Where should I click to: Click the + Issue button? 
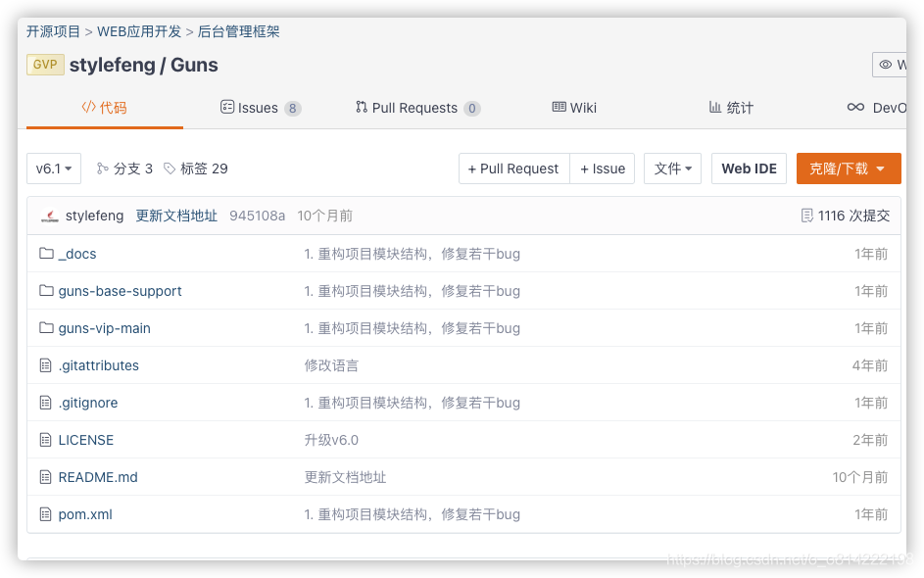pyautogui.click(x=602, y=169)
